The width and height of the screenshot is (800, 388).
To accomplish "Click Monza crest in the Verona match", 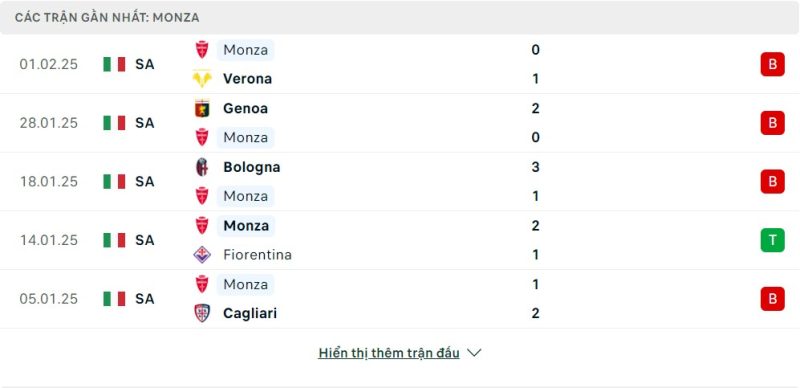I will pos(202,50).
